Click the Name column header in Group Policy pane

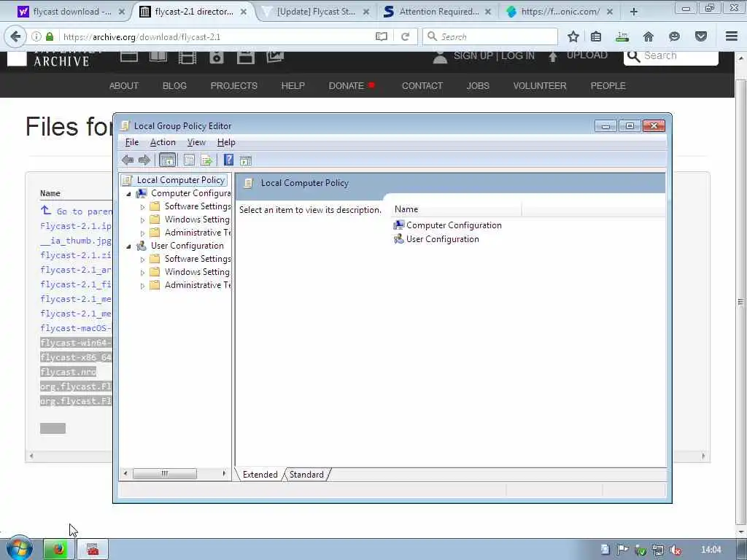457,209
